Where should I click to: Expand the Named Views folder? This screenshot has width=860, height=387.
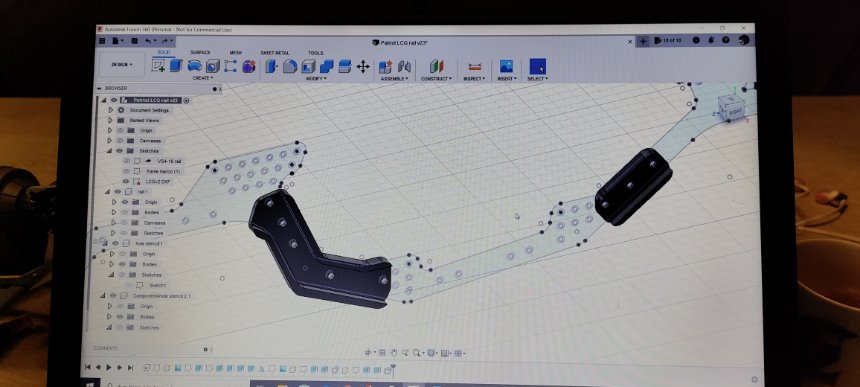(x=110, y=120)
